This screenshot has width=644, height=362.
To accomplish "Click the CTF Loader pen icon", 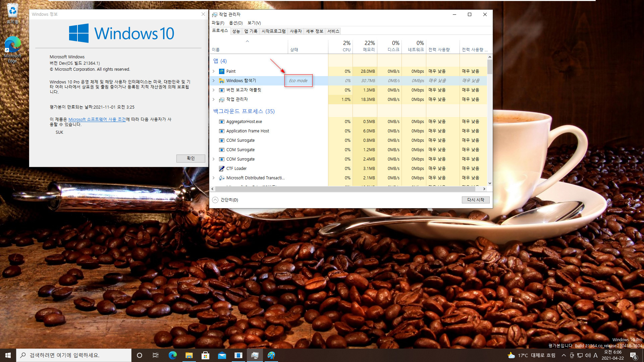I will click(221, 168).
